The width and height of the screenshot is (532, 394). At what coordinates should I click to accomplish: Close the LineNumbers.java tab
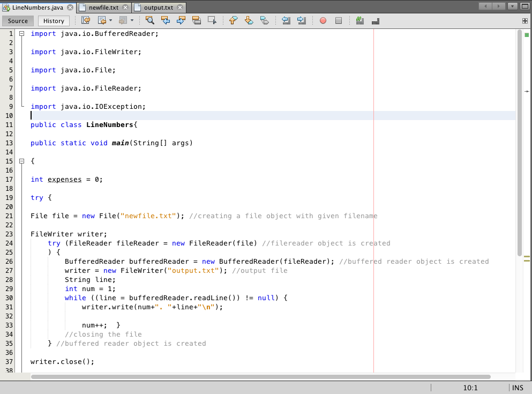click(x=70, y=8)
